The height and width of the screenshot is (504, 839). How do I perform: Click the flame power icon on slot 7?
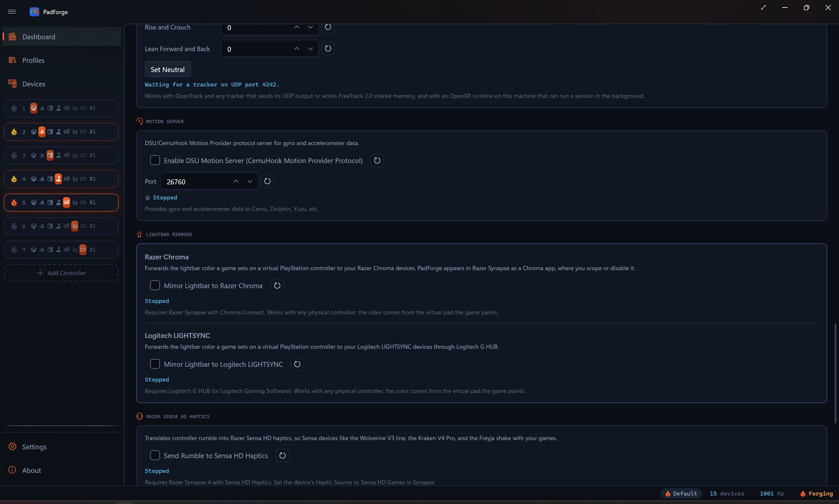tap(14, 250)
